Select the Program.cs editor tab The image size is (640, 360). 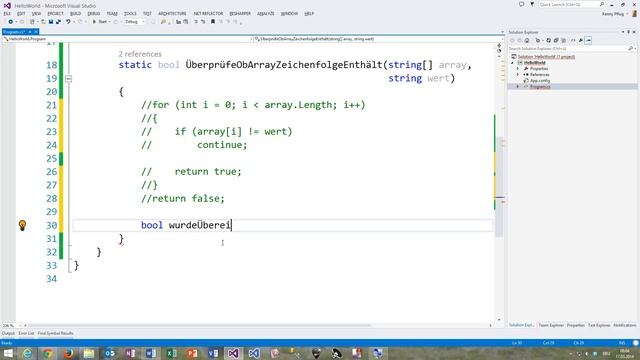14,31
